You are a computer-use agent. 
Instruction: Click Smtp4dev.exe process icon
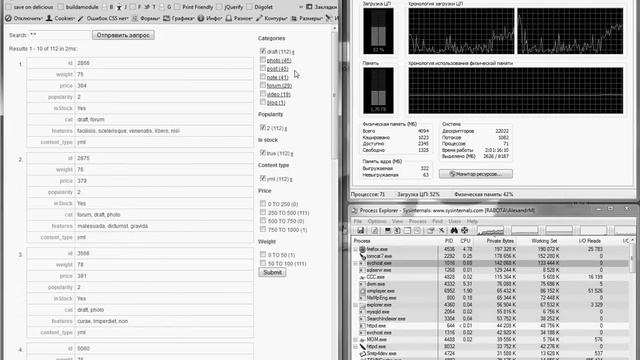[362, 353]
